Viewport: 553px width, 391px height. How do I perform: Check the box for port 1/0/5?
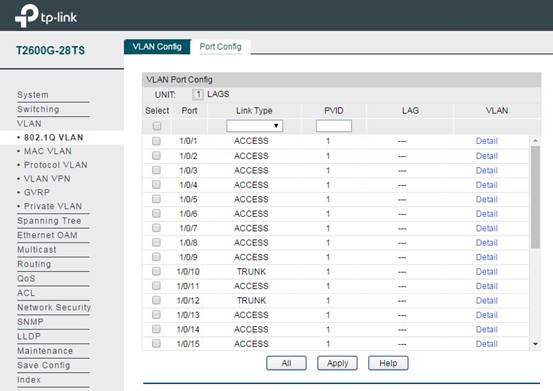click(156, 199)
